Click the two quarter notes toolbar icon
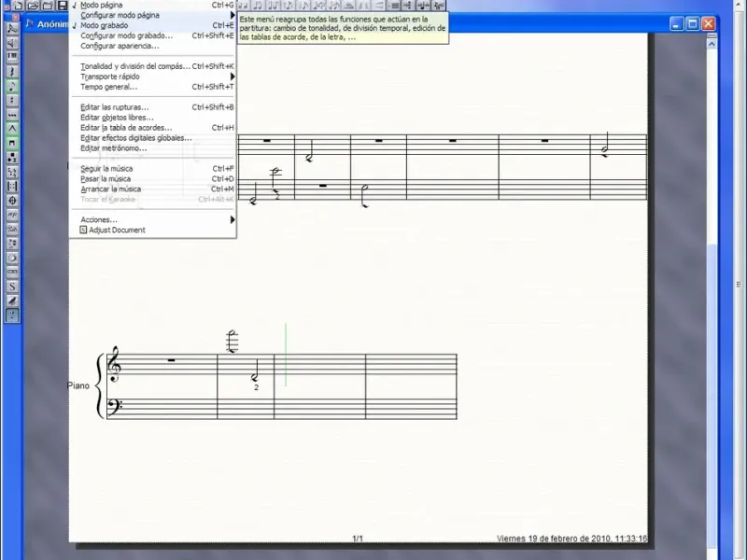747x560 pixels. point(243,6)
